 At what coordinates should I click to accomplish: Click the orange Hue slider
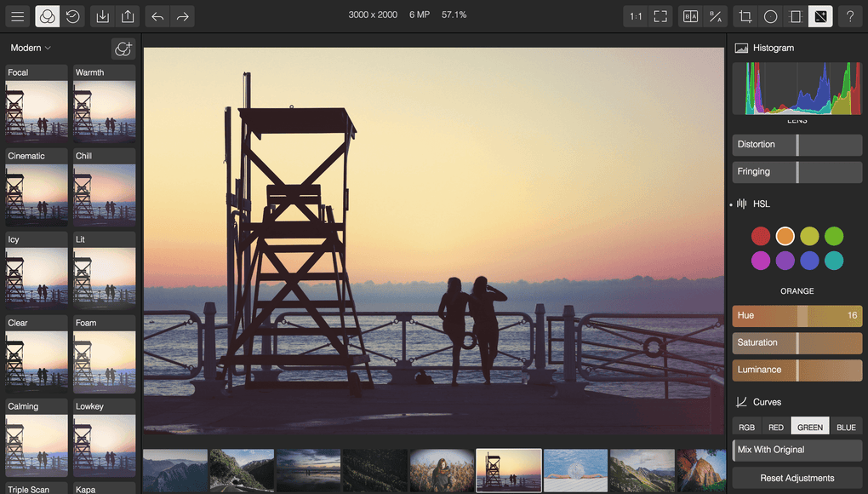pyautogui.click(x=797, y=316)
